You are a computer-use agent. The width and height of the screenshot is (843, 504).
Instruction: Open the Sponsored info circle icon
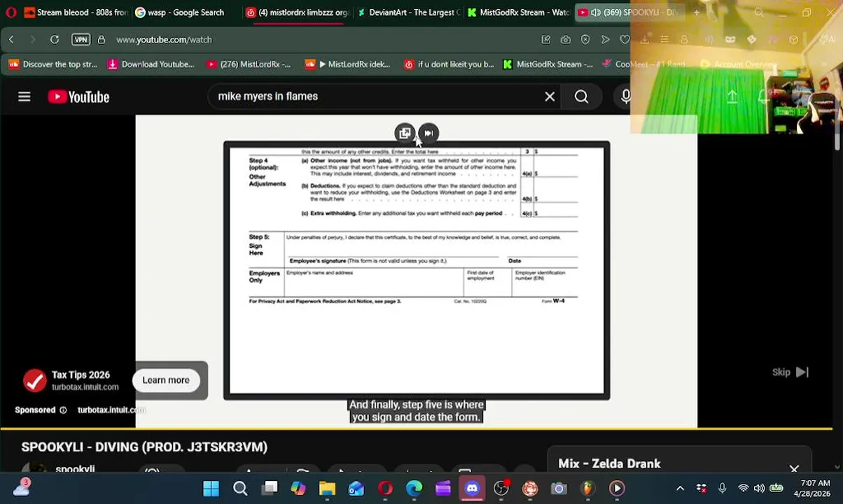63,410
